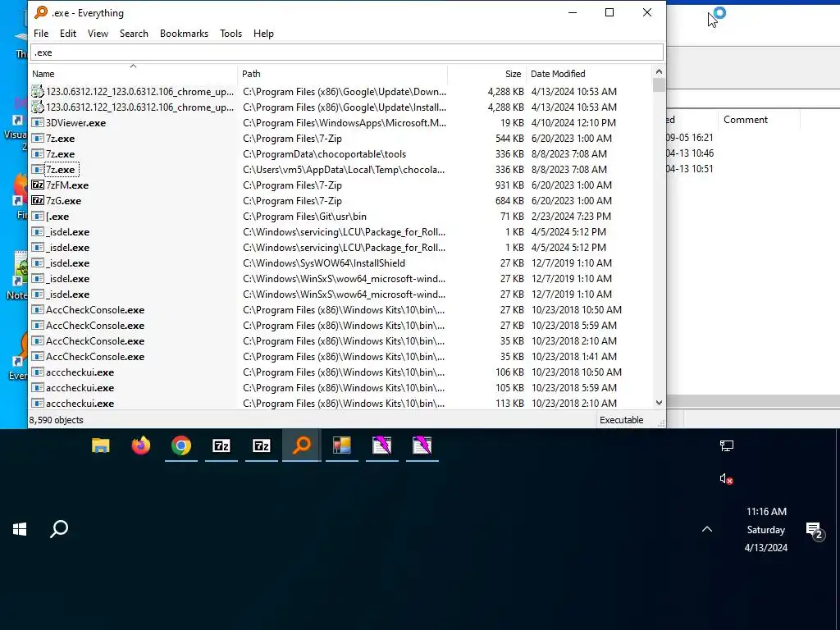Click Executable label in status bar
Screen dimensions: 840x630
tap(622, 420)
